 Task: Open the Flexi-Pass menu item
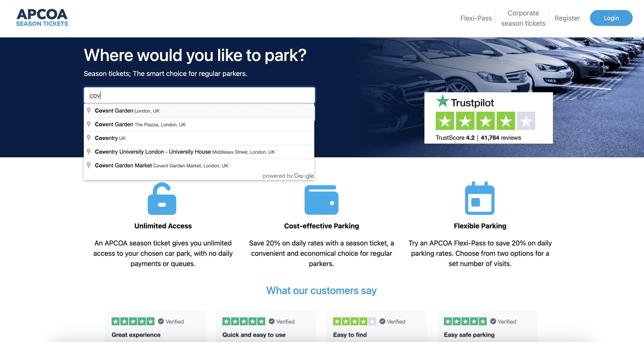476,18
